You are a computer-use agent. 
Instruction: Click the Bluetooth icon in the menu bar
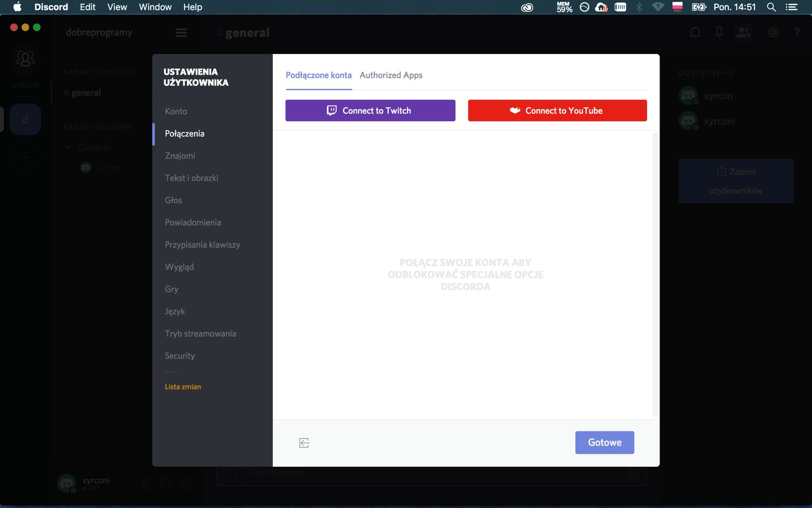point(639,7)
